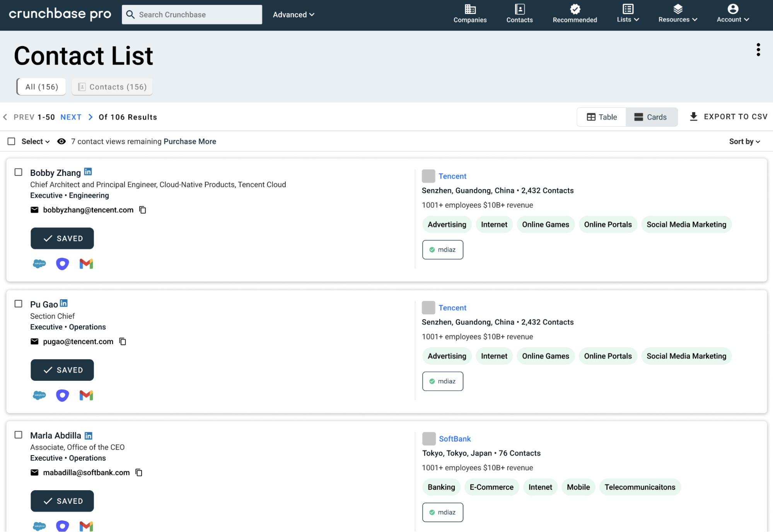
Task: Open Bobby Zhang's LinkedIn profile icon
Action: click(x=88, y=172)
